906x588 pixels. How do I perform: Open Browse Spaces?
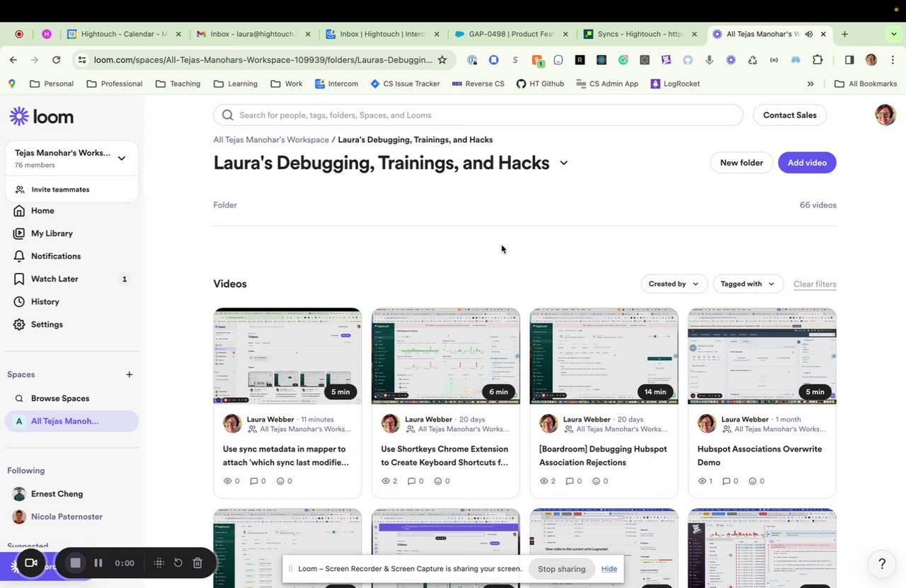(60, 398)
